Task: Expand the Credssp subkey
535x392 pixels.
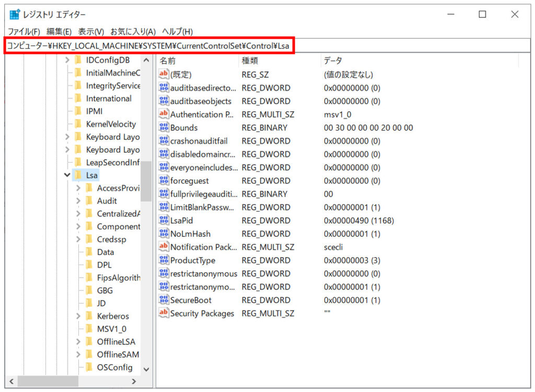Action: tap(78, 239)
